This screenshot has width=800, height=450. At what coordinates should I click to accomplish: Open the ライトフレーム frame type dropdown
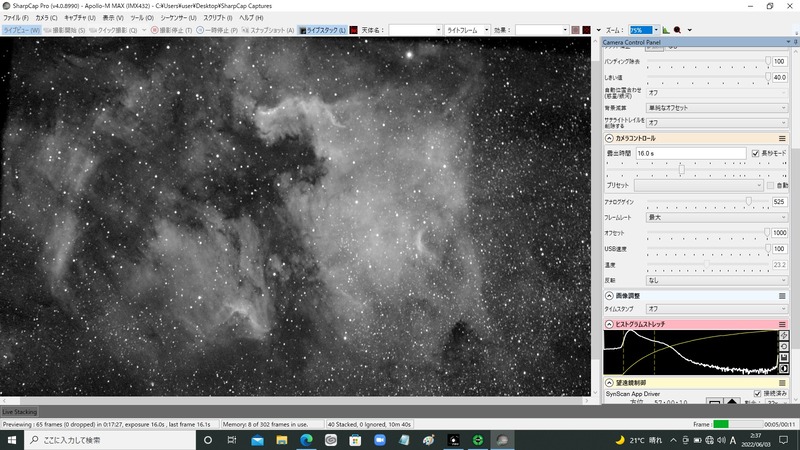pyautogui.click(x=467, y=30)
